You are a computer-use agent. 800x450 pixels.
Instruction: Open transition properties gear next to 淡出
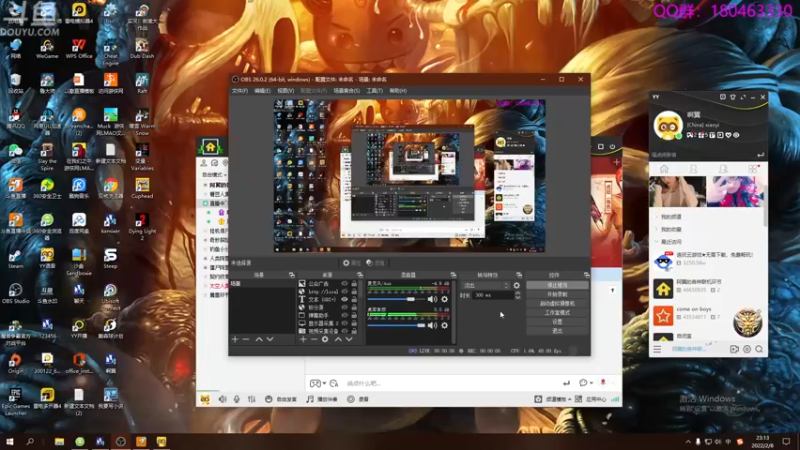(x=517, y=286)
